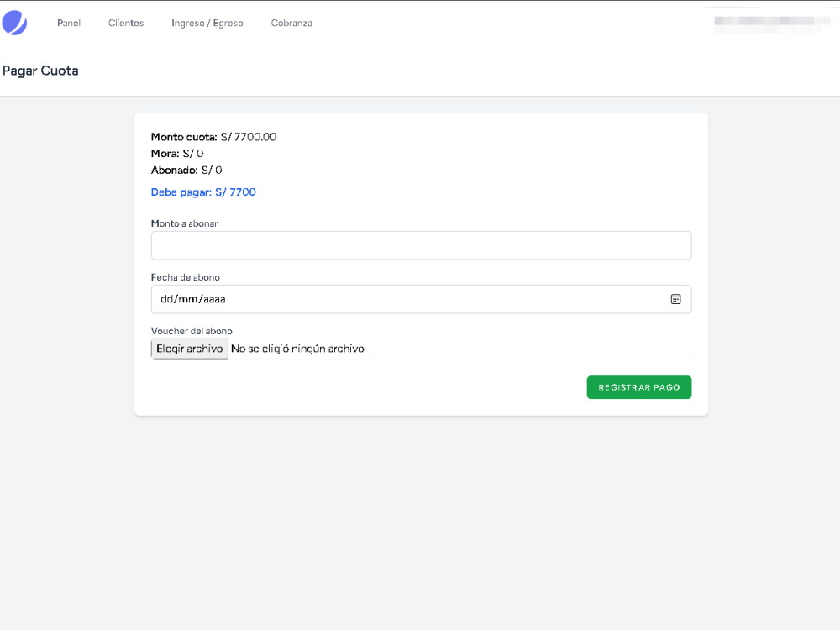Open the Clientes menu item
This screenshot has height=630, width=840.
pos(126,23)
